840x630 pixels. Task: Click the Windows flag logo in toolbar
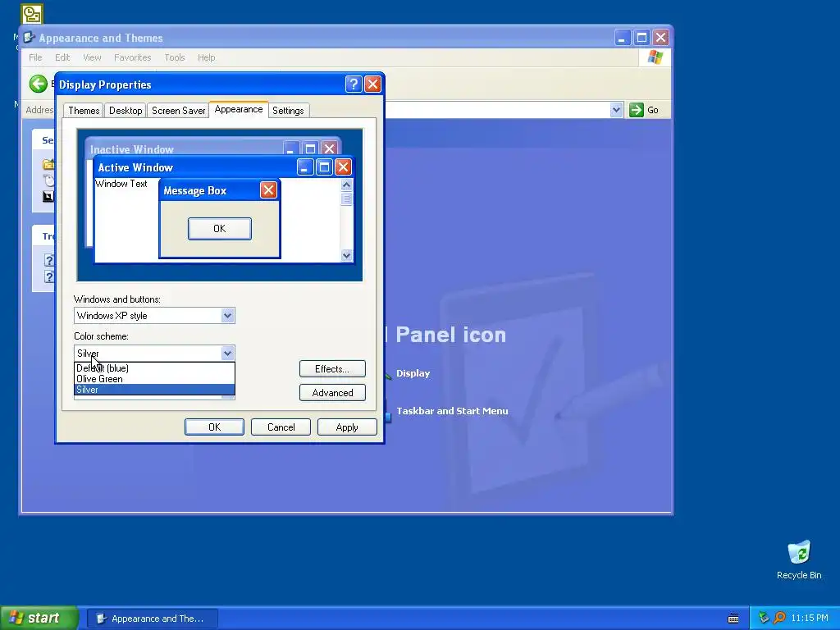[x=655, y=57]
